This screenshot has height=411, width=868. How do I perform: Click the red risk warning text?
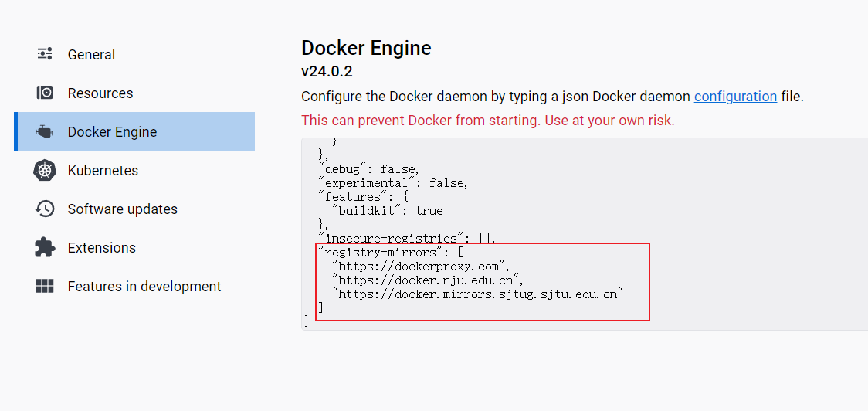click(488, 121)
